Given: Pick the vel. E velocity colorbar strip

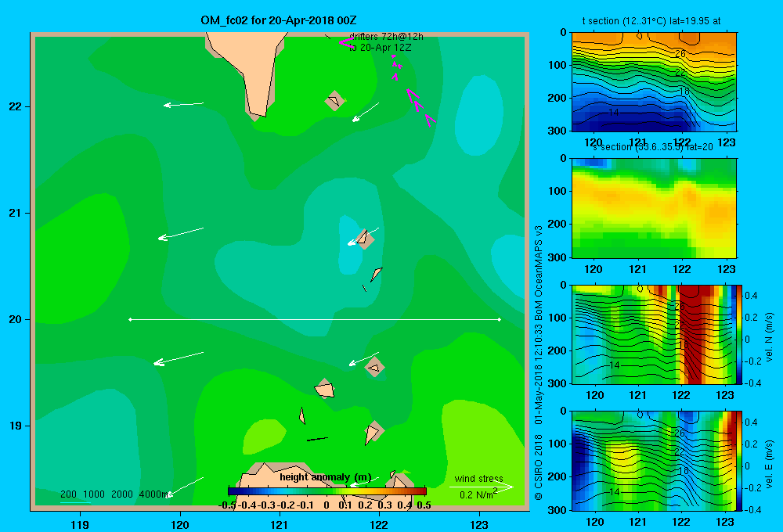Looking at the screenshot, I should (740, 461).
